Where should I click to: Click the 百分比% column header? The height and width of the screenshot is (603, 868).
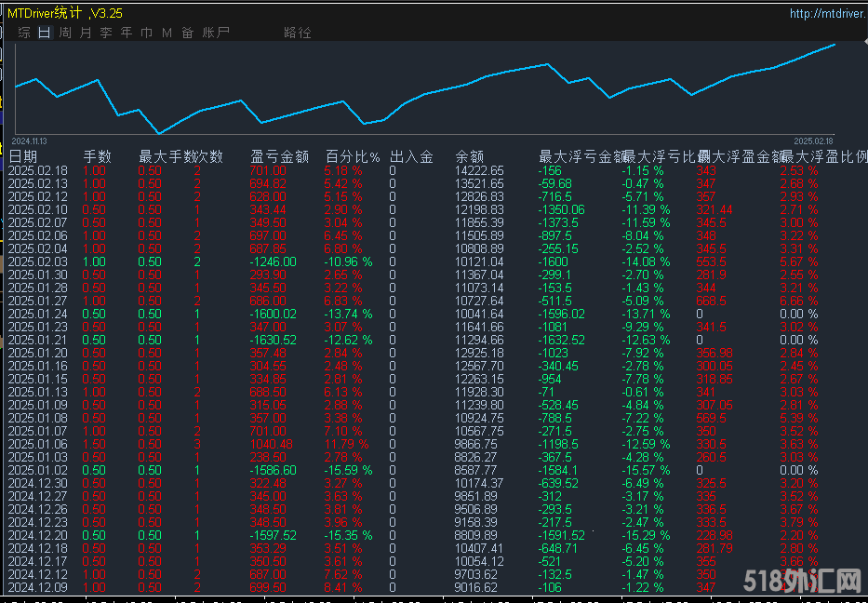pyautogui.click(x=353, y=156)
